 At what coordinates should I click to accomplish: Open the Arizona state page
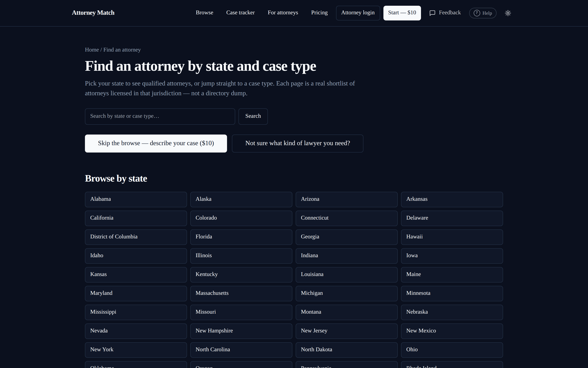click(x=346, y=199)
